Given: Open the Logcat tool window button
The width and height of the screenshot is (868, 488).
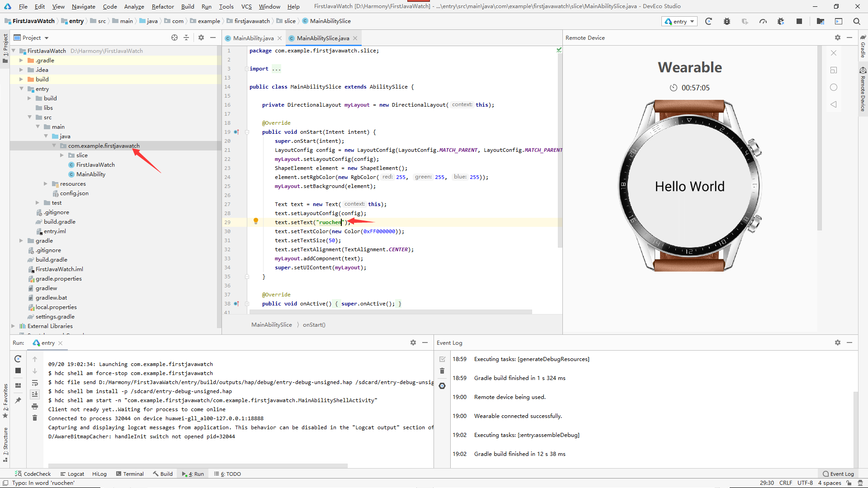Looking at the screenshot, I should [x=72, y=474].
